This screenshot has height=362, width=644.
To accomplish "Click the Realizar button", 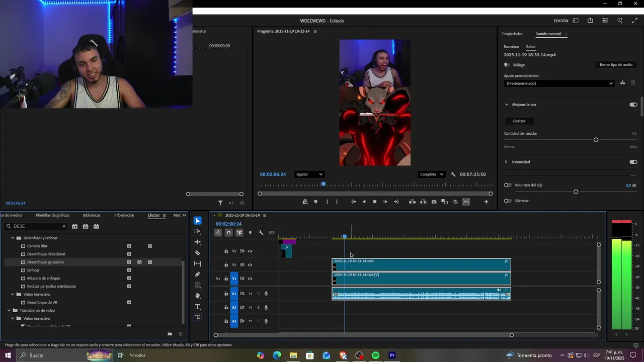I will 519,121.
